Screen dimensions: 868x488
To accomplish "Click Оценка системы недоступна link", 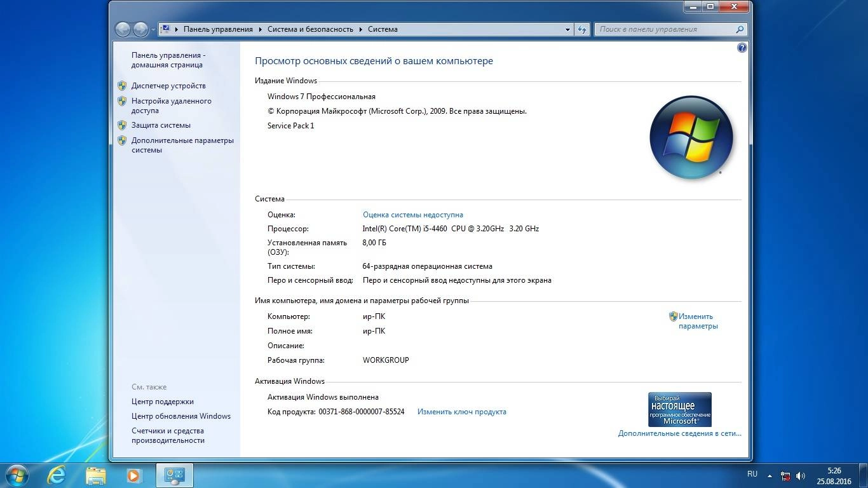I will click(x=413, y=215).
